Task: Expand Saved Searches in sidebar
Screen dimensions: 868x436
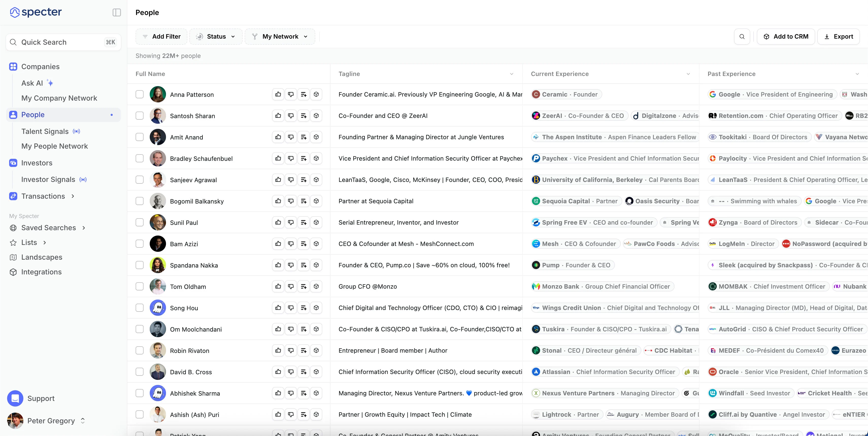Action: tap(84, 228)
